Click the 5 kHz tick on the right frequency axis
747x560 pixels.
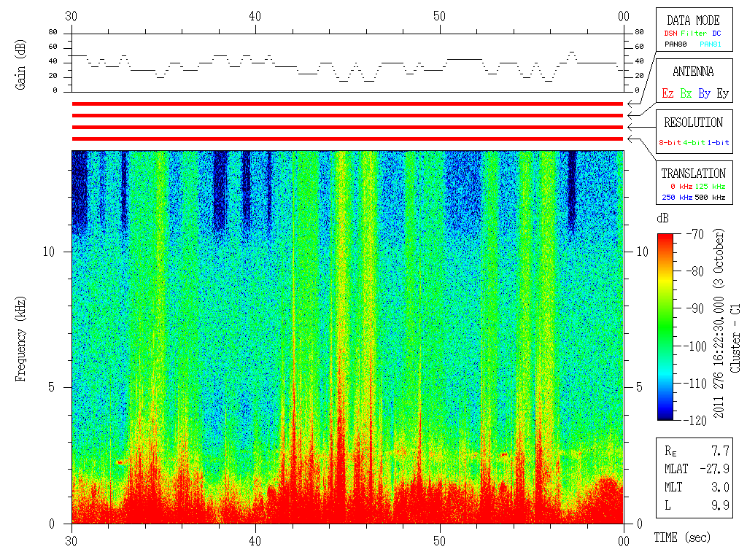coord(640,388)
